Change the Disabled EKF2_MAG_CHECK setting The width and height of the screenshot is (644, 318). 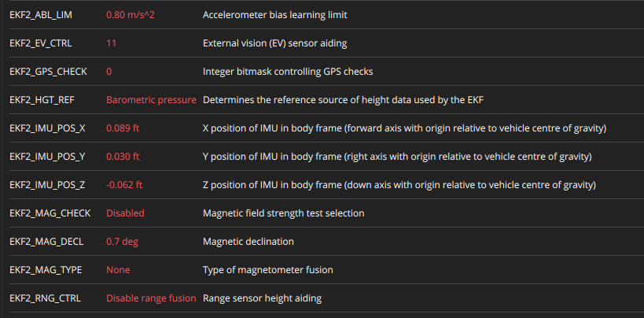[x=125, y=213]
